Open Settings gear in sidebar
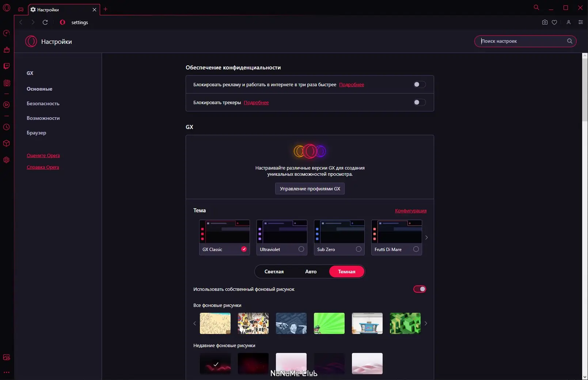 (7, 160)
